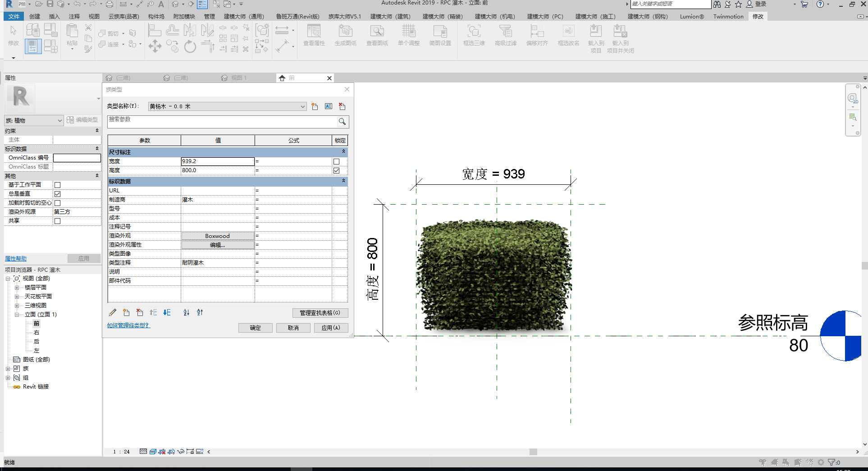The height and width of the screenshot is (471, 868).
Task: Open the 类型名称 dropdown
Action: click(x=302, y=106)
